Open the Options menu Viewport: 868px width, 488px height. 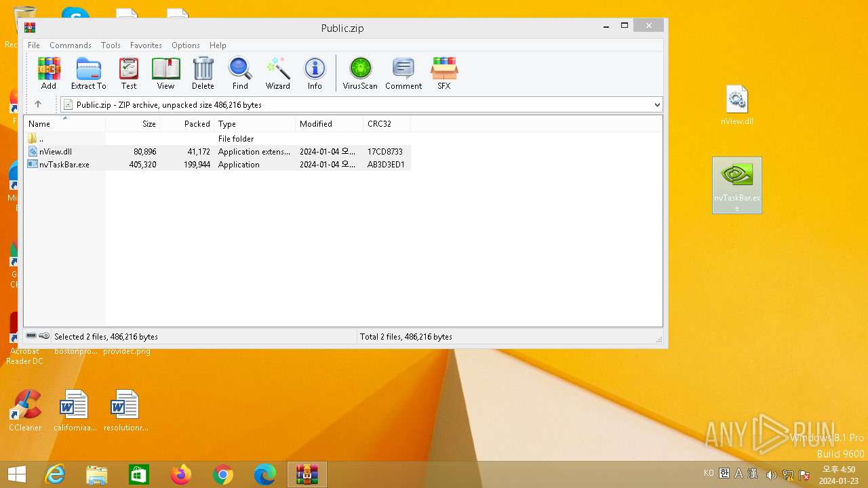[185, 45]
